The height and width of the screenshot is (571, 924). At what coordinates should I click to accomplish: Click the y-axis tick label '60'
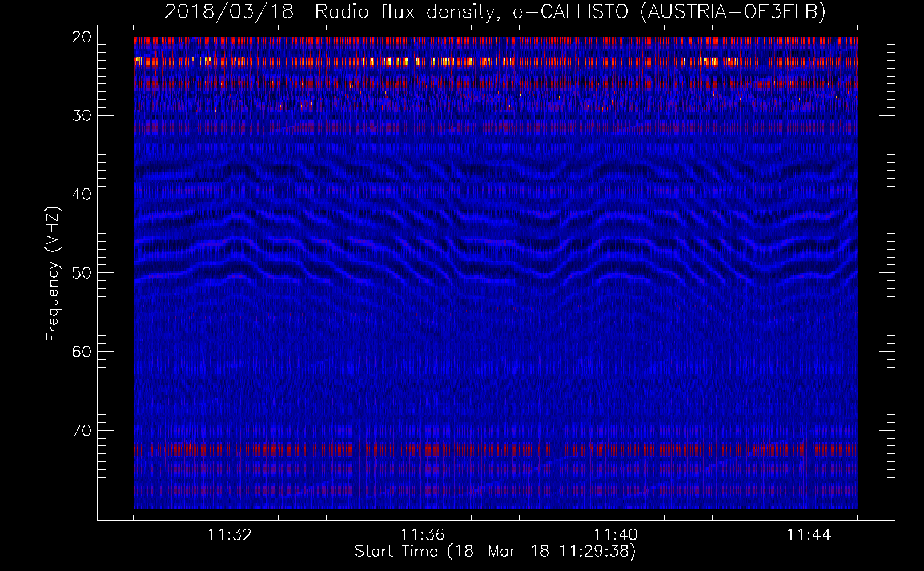[82, 352]
